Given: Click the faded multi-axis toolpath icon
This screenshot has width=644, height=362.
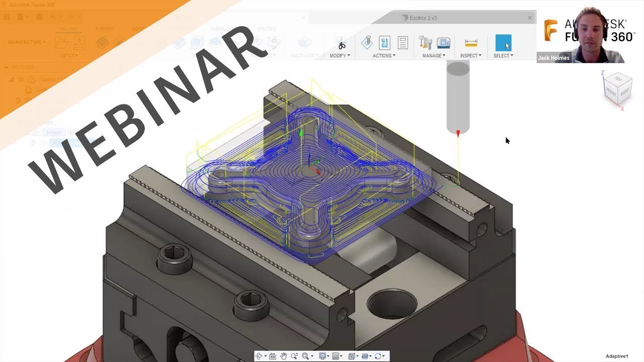Looking at the screenshot, I should pyautogui.click(x=304, y=43).
